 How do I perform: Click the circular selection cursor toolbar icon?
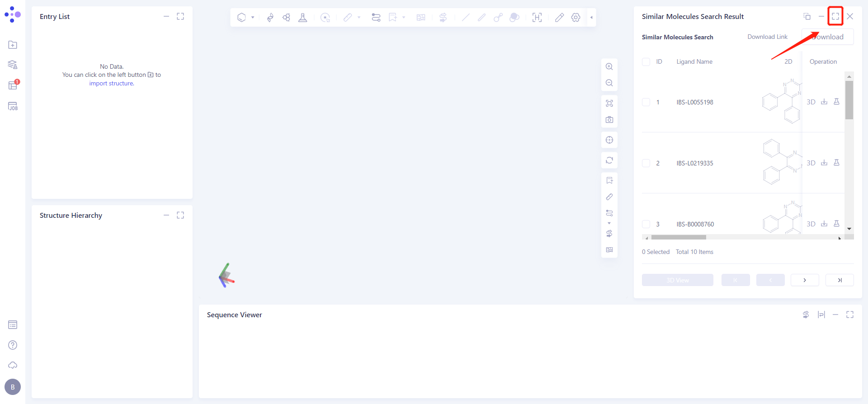[x=325, y=18]
